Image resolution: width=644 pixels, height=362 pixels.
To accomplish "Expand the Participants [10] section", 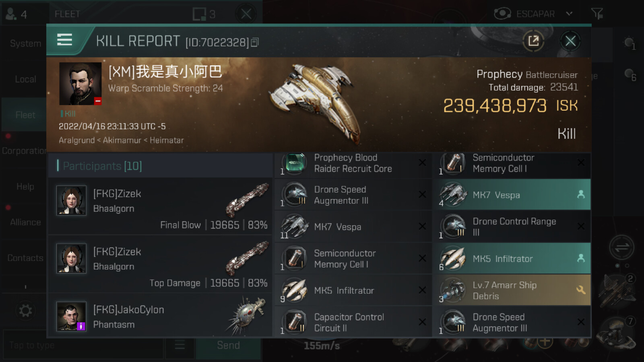I will 160,166.
